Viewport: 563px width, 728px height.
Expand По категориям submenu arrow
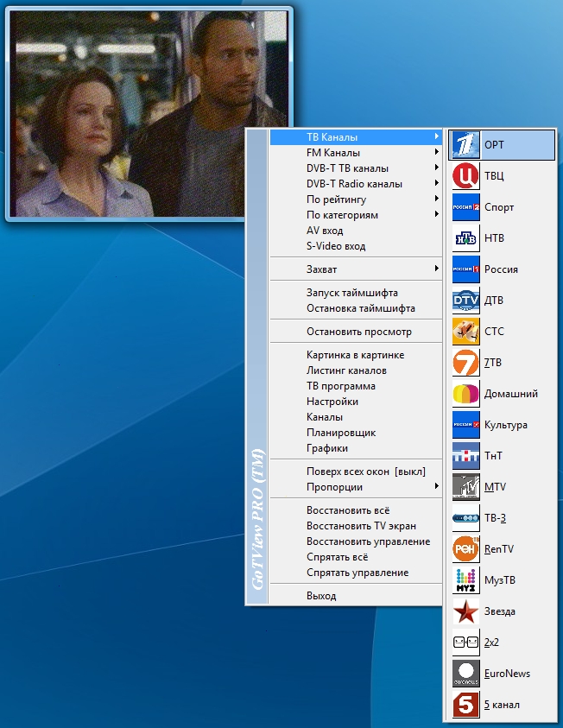coord(437,214)
